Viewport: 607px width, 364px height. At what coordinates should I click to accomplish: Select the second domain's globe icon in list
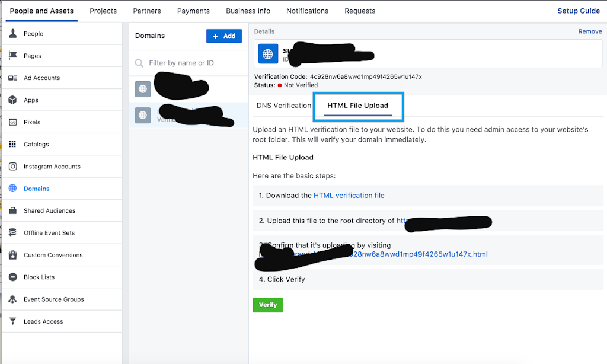(143, 116)
